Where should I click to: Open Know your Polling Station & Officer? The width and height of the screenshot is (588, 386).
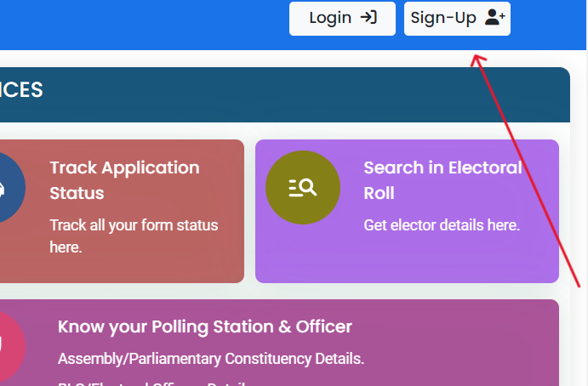(x=204, y=327)
